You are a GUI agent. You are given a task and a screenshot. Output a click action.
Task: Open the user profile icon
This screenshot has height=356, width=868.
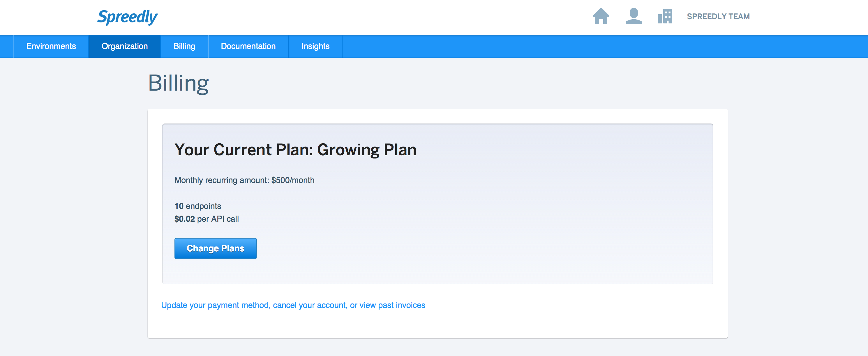[634, 16]
